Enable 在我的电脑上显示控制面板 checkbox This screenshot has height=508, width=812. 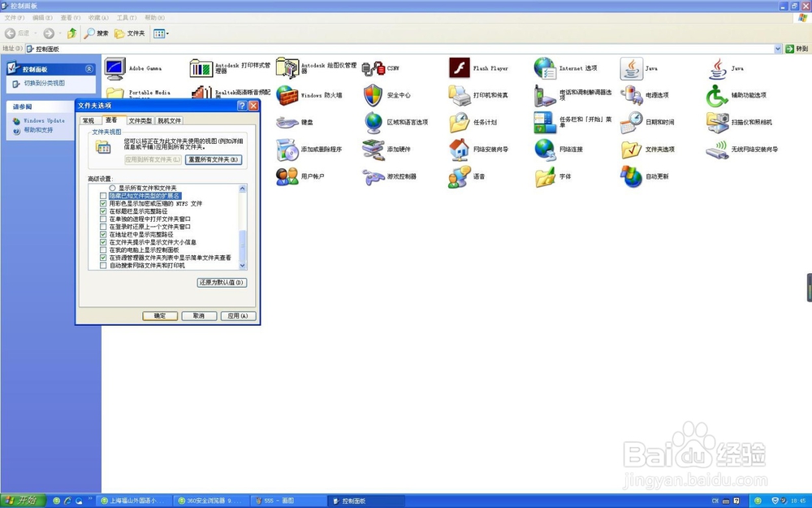(103, 250)
